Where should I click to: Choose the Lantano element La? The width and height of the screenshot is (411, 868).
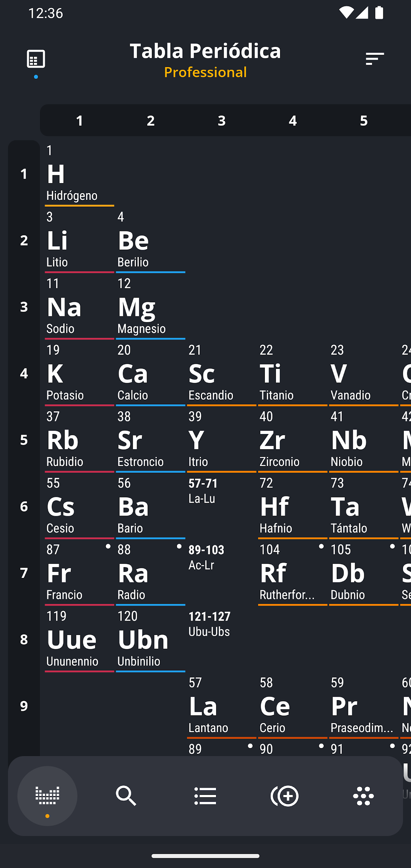(x=221, y=707)
